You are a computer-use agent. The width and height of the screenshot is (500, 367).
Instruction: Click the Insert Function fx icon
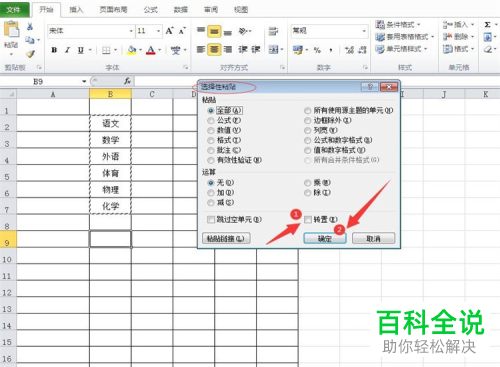(127, 81)
